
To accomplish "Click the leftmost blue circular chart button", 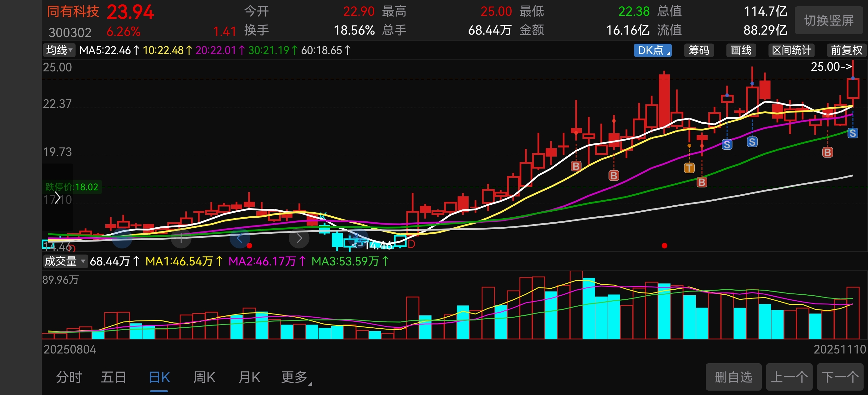I will [x=122, y=238].
